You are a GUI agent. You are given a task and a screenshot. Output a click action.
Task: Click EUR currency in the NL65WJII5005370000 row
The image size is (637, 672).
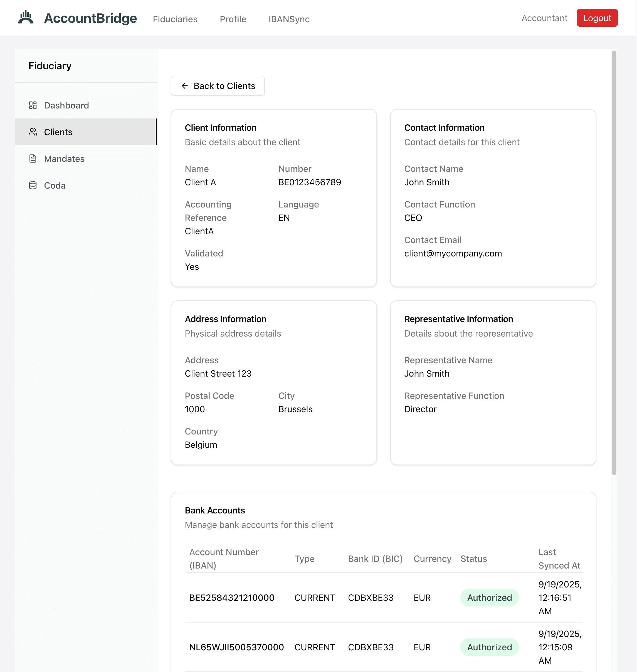pos(422,647)
